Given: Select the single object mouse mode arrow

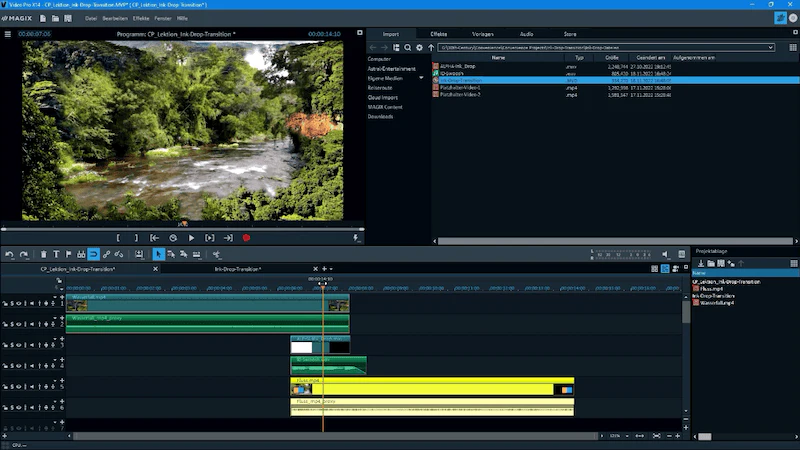Looking at the screenshot, I should (159, 254).
